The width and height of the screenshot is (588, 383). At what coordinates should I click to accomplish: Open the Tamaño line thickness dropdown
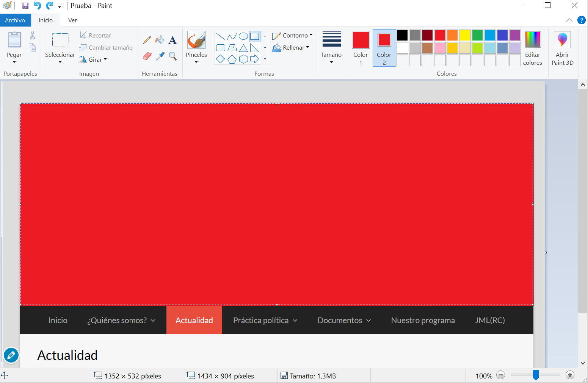click(331, 48)
